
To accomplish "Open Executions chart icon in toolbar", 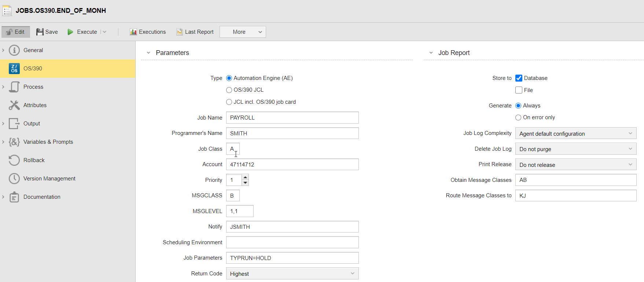I will [133, 32].
